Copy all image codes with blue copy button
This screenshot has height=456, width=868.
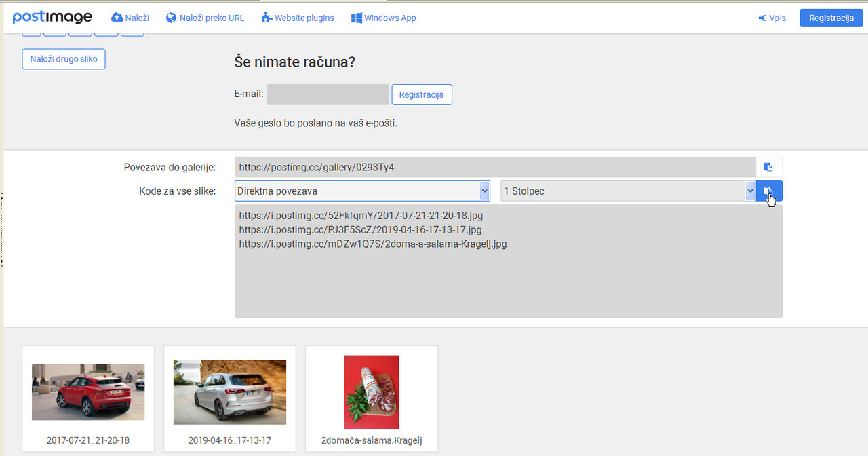click(769, 191)
